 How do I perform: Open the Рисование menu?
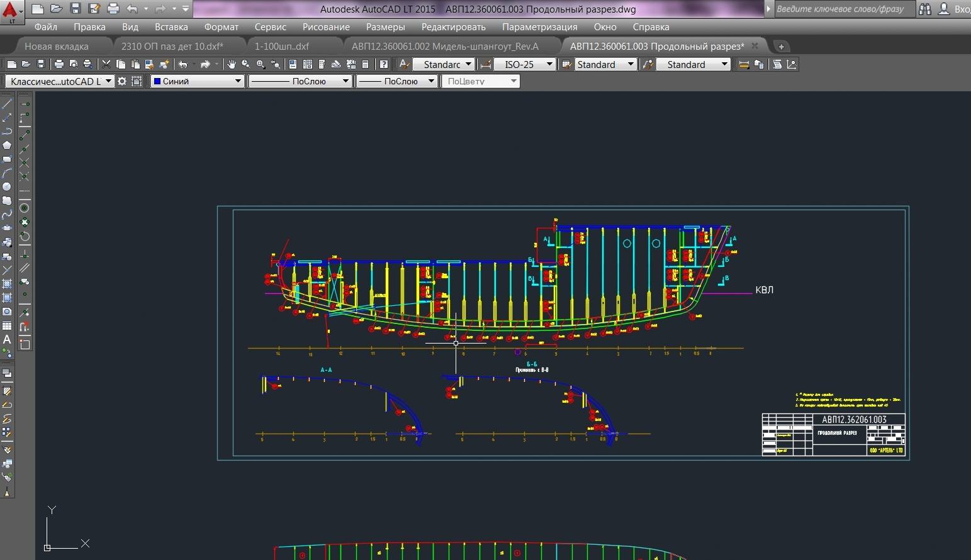pyautogui.click(x=325, y=27)
